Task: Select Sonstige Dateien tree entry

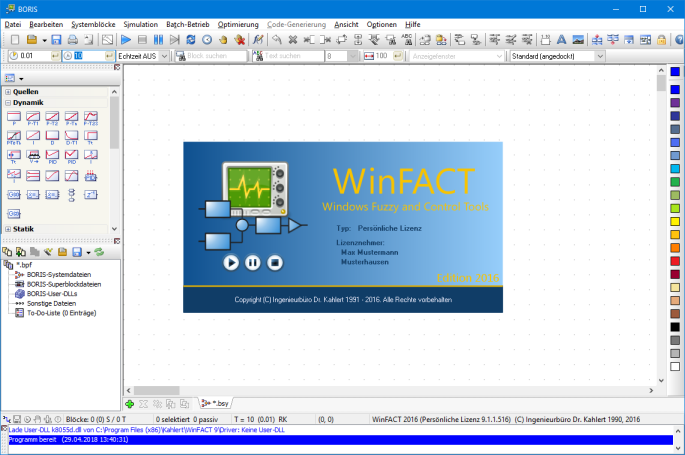Action: [52, 303]
